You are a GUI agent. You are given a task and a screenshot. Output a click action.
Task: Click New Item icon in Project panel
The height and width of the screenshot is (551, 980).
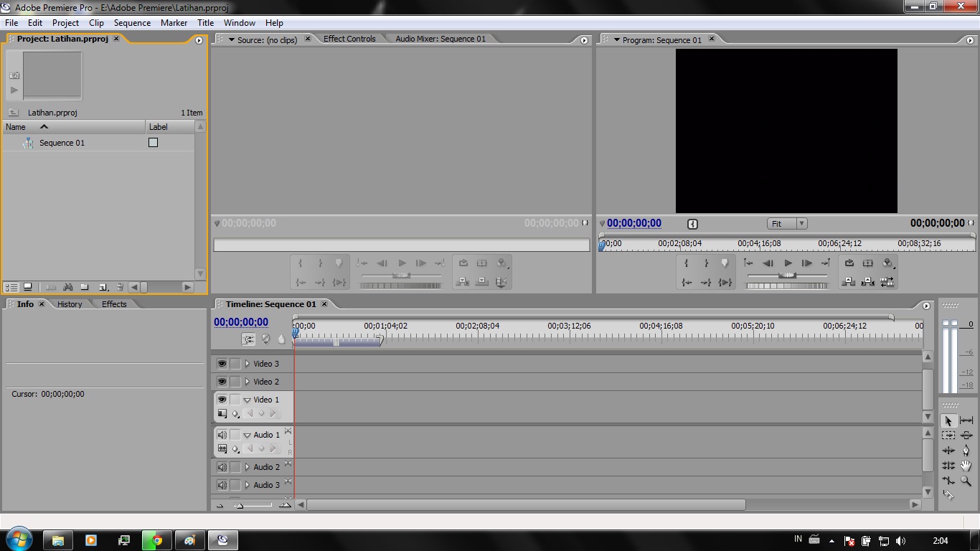tap(103, 287)
